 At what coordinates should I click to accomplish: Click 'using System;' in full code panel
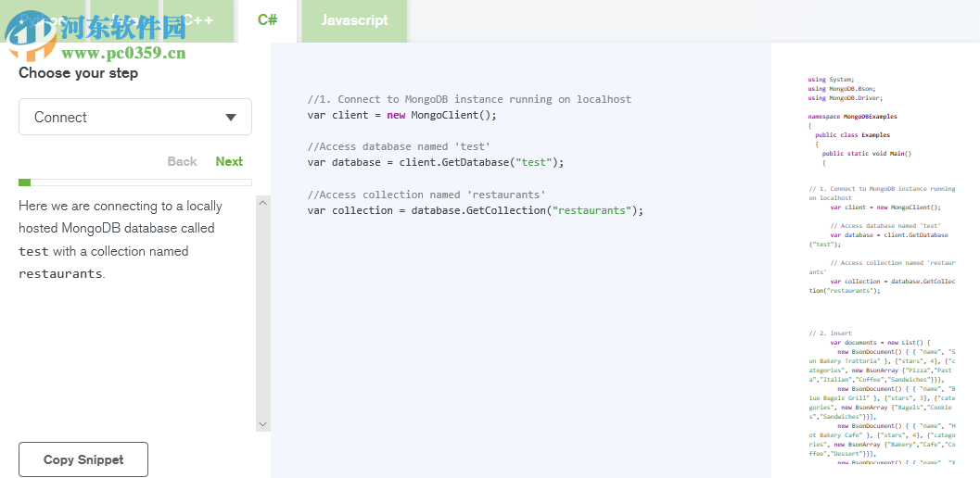point(831,80)
